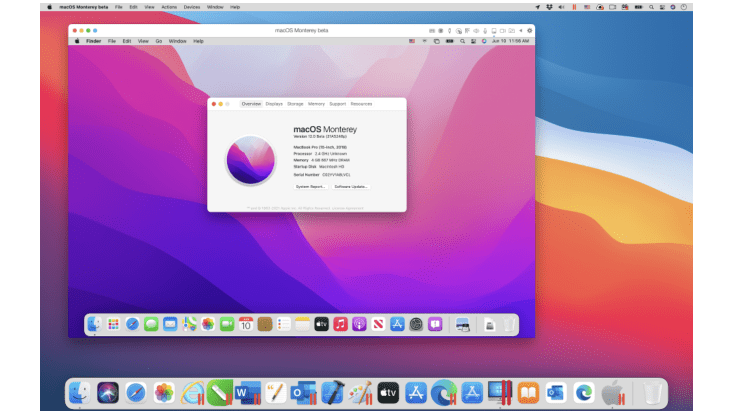
Task: Open Maps in the virtual machine's dock
Action: pyautogui.click(x=189, y=324)
